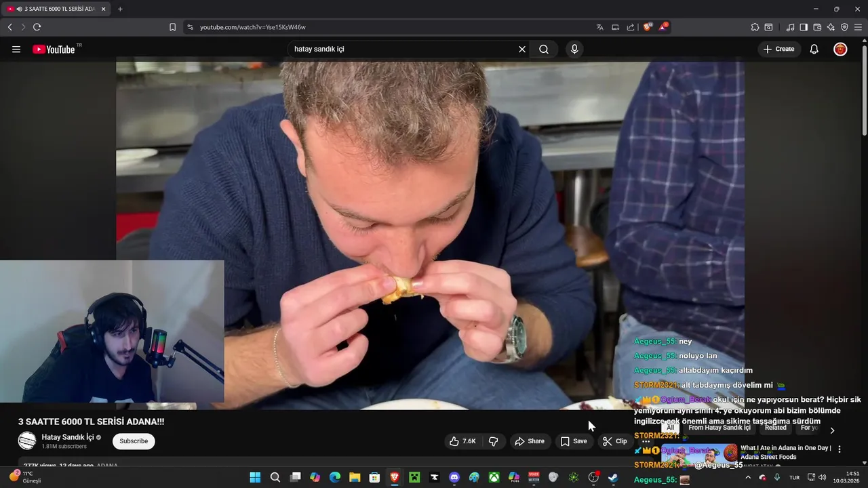Open the share page icon in address bar
Viewport: 868px width, 488px height.
point(631,27)
